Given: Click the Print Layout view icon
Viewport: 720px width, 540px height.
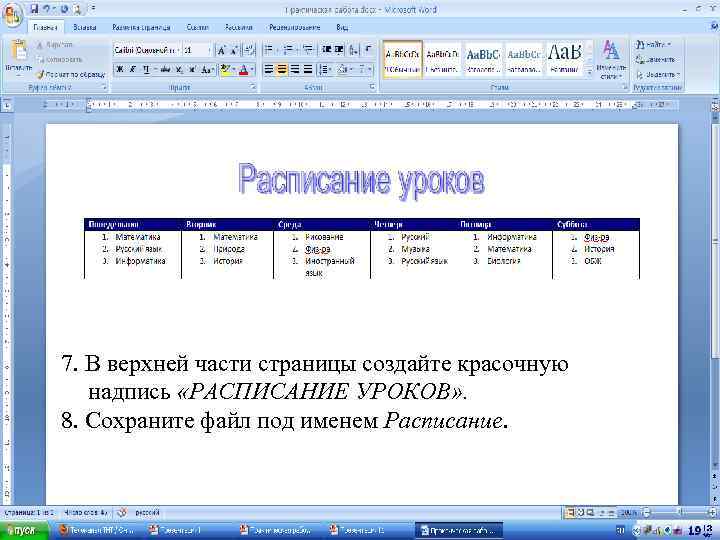Looking at the screenshot, I should point(569,512).
